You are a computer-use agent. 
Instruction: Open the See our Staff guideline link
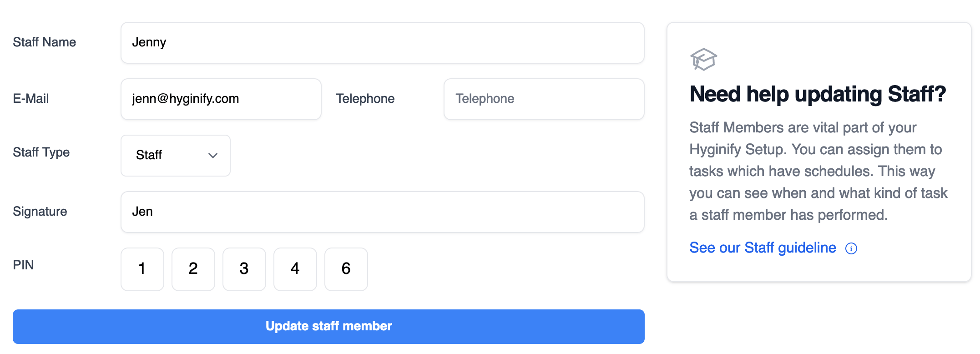(x=763, y=248)
